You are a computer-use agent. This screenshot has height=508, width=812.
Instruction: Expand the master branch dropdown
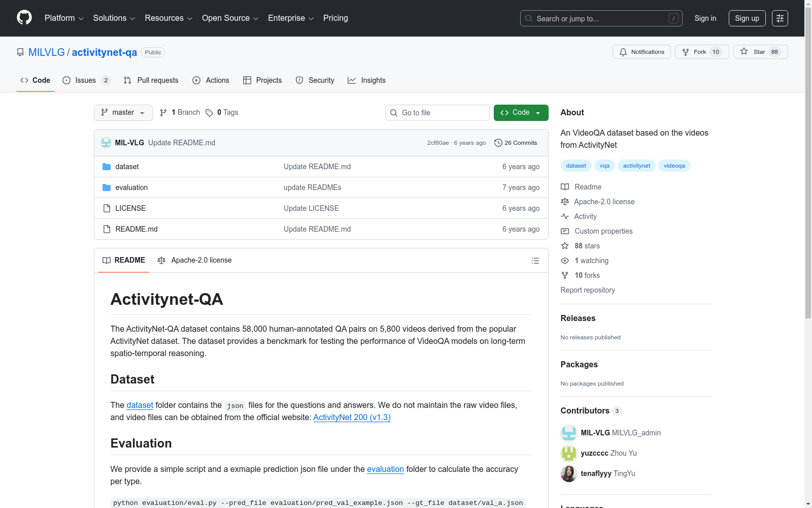point(123,113)
